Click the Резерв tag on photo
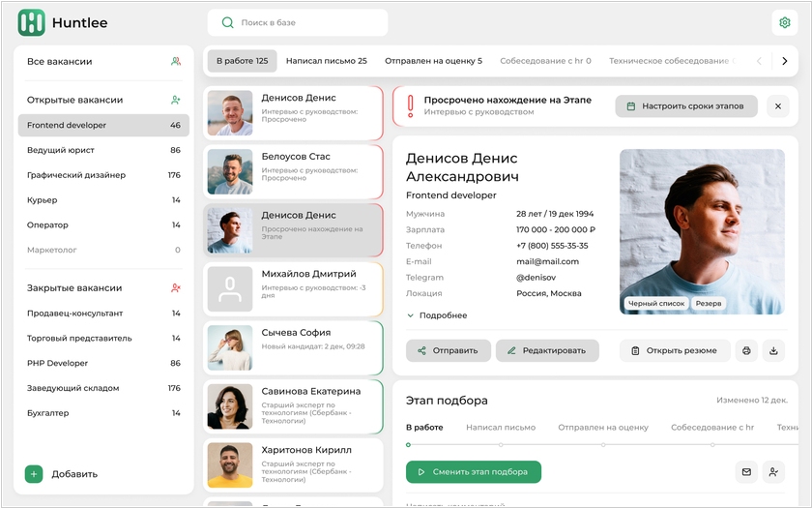This screenshot has width=812, height=508. [x=709, y=303]
